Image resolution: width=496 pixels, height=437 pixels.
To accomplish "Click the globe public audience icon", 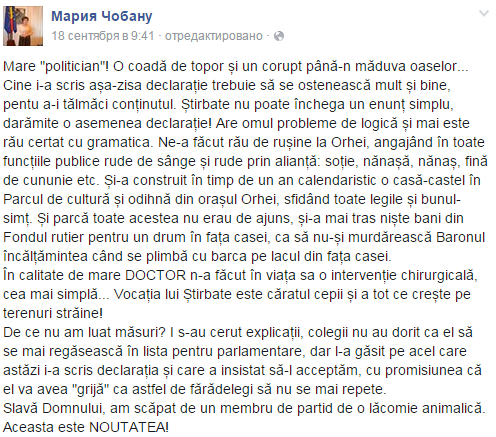I will pyautogui.click(x=279, y=36).
